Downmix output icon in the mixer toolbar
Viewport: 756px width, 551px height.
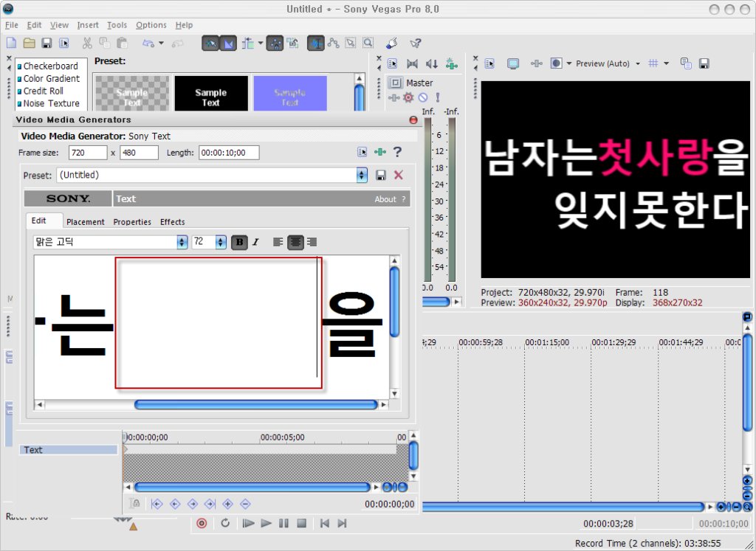click(x=412, y=63)
